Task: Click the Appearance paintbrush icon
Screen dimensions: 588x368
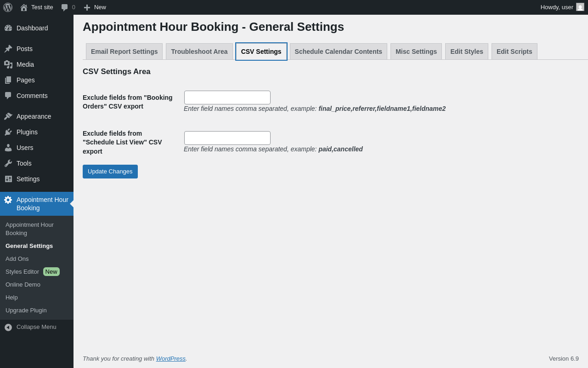Action: tap(8, 116)
